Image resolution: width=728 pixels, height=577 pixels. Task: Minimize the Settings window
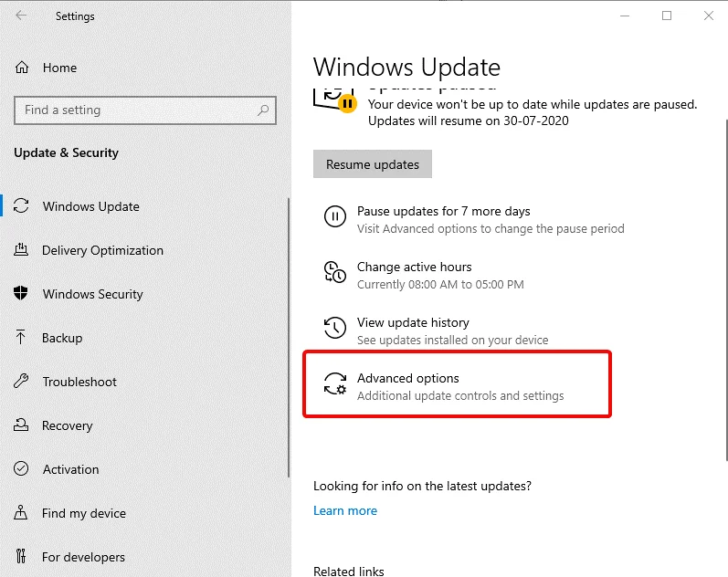(625, 16)
